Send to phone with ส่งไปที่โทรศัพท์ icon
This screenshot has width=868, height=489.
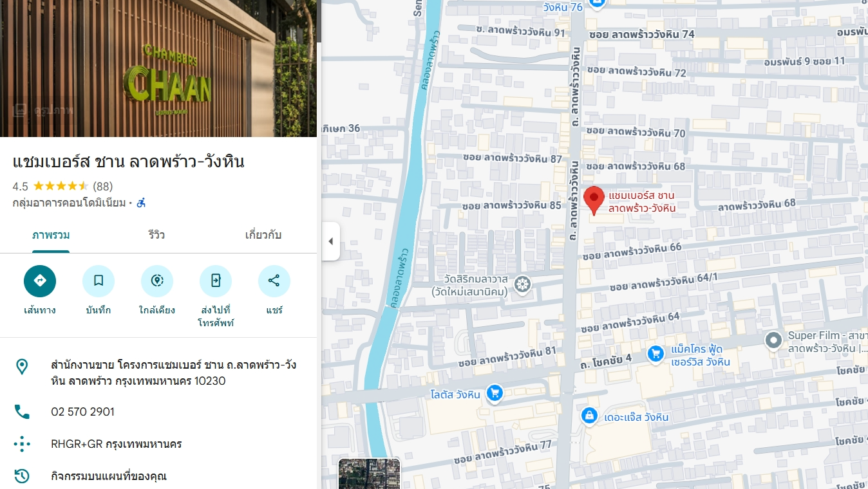tap(216, 281)
